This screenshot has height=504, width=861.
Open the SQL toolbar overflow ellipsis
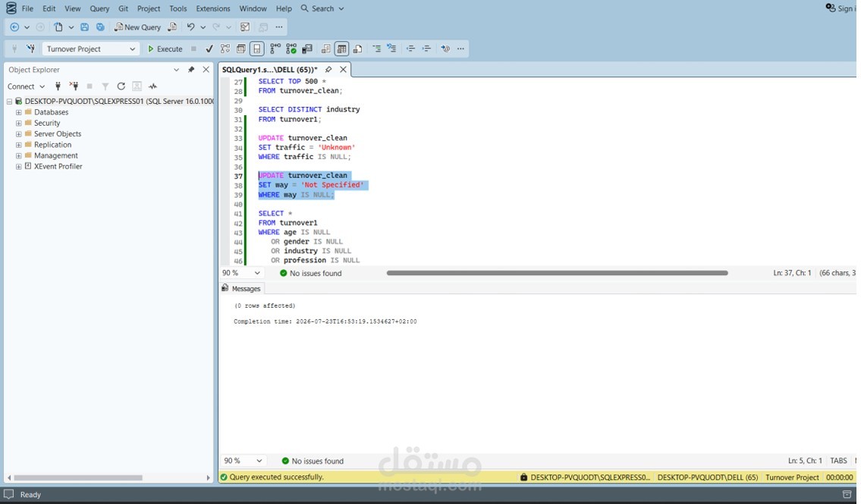460,49
